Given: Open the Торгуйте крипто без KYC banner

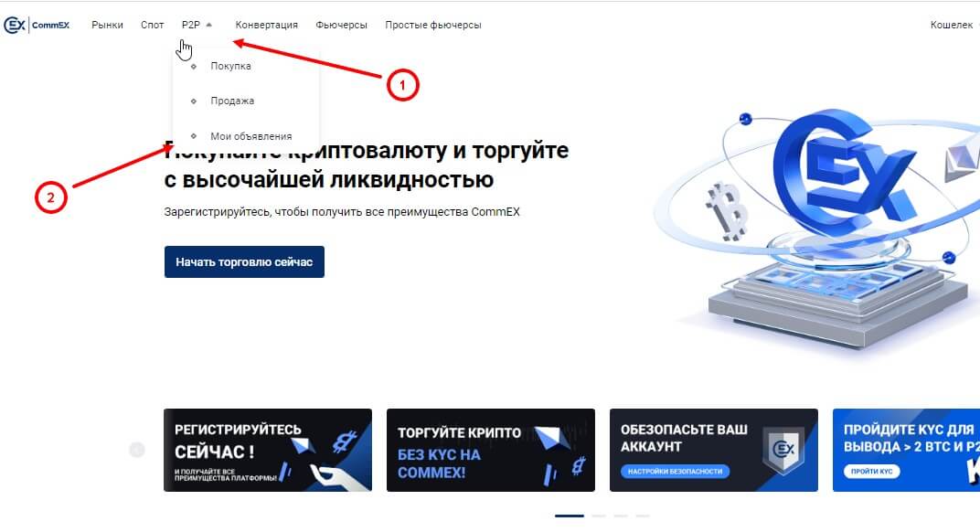Looking at the screenshot, I should point(491,450).
